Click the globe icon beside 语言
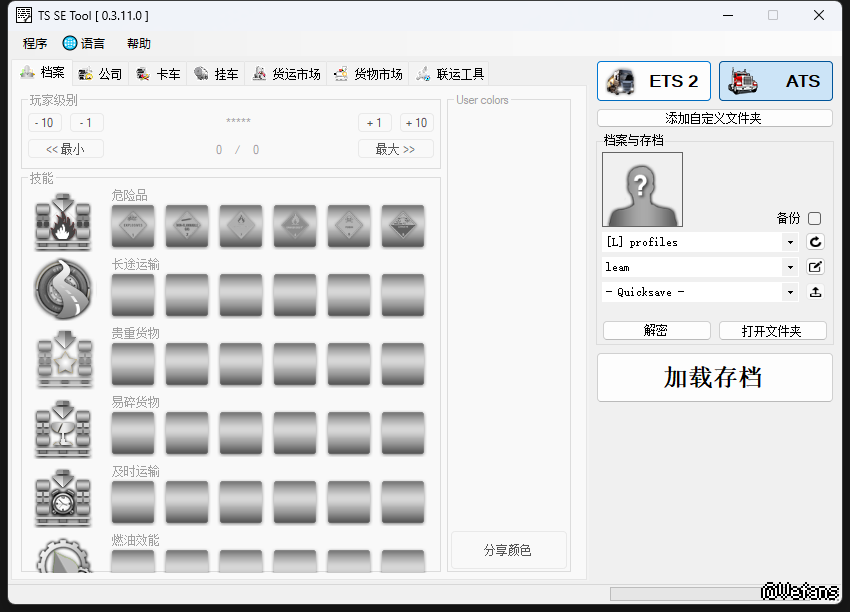The height and width of the screenshot is (612, 850). pos(69,43)
